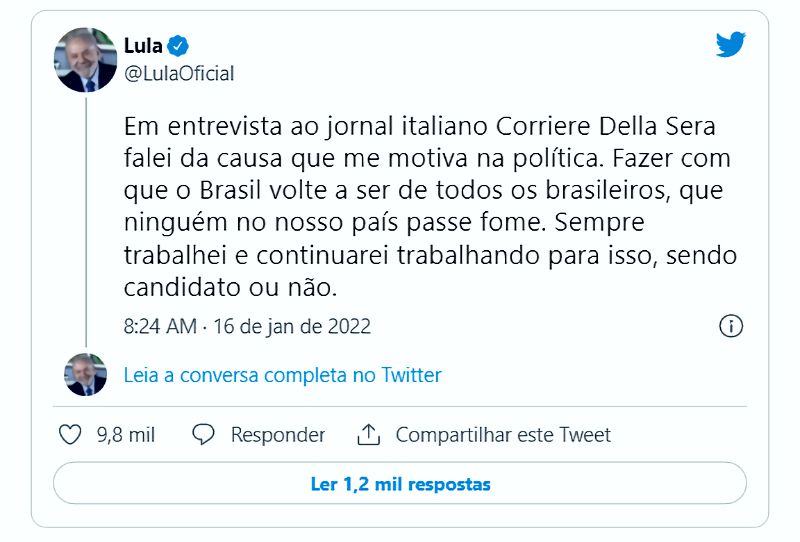Visit the @LulaOficial handle
The height and width of the screenshot is (542, 800).
point(179,73)
